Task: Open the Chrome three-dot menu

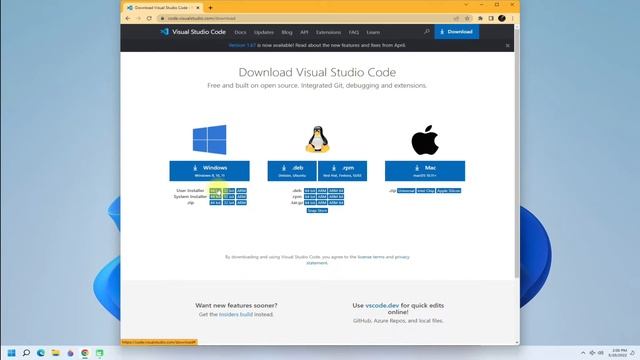Action: (512, 18)
